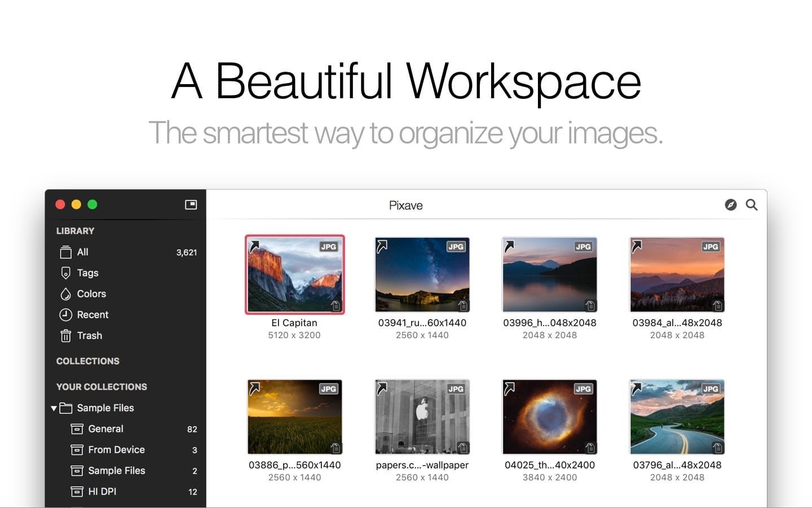Collapse the Sample Files folder triangle

click(54, 408)
